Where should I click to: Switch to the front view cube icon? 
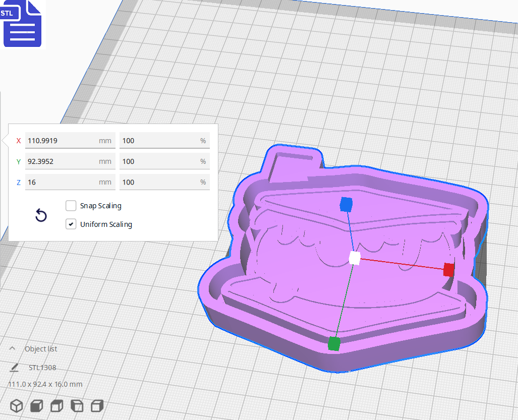(36, 405)
